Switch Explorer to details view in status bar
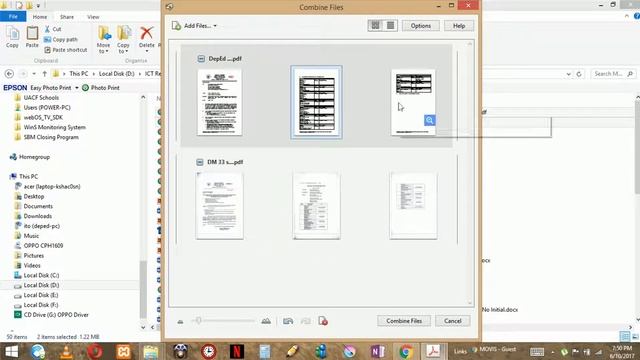This screenshot has width=640, height=360. pyautogui.click(x=624, y=336)
